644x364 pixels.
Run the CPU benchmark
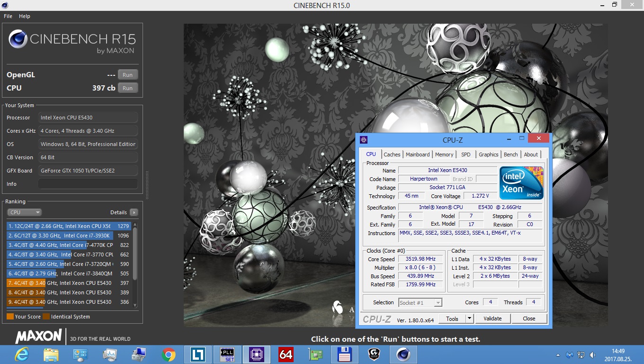coord(128,88)
